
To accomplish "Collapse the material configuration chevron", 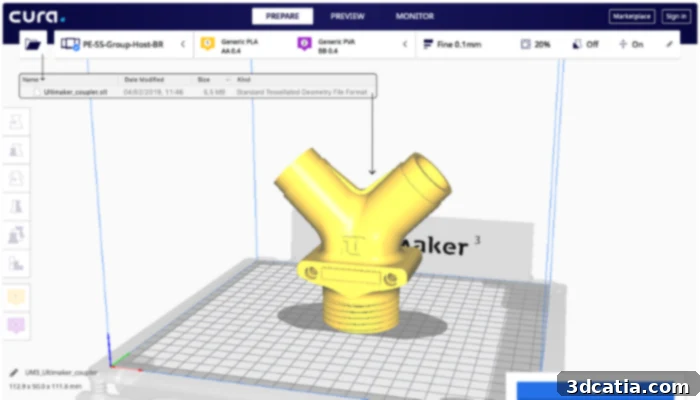I will tap(405, 44).
